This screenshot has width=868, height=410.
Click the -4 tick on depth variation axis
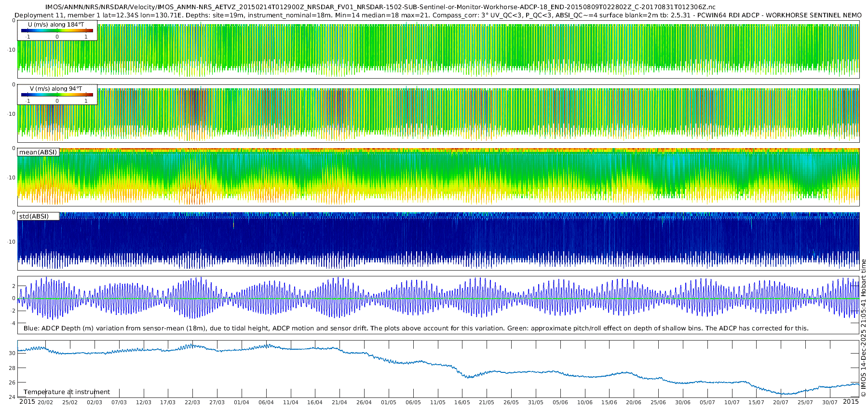13,323
